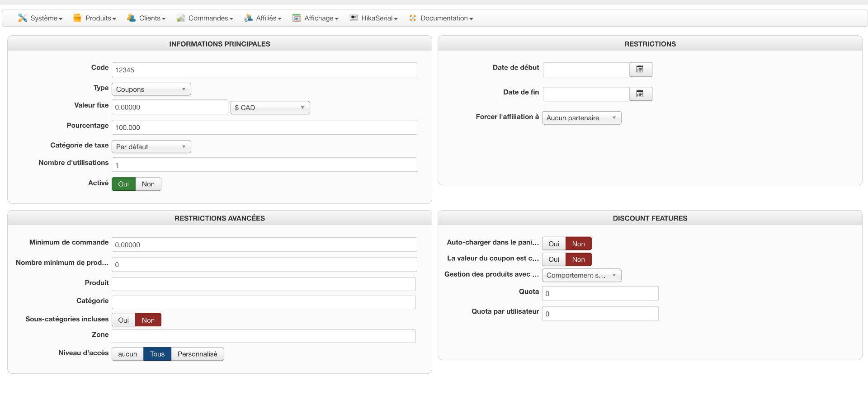Select aucun for Niveau d'accès
The image size is (868, 400).
coord(127,354)
